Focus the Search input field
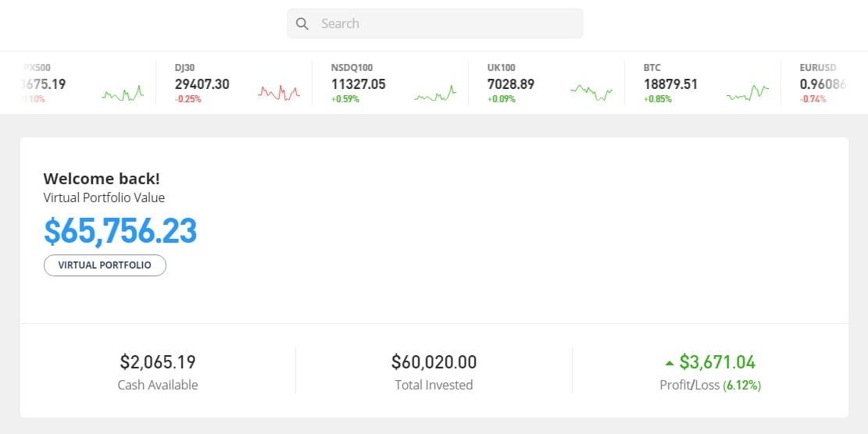The height and width of the screenshot is (434, 868). click(x=445, y=23)
